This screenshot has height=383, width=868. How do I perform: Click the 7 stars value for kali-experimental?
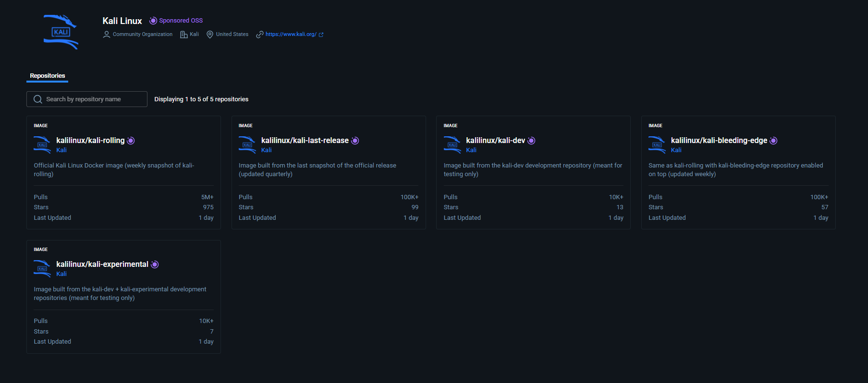point(212,332)
